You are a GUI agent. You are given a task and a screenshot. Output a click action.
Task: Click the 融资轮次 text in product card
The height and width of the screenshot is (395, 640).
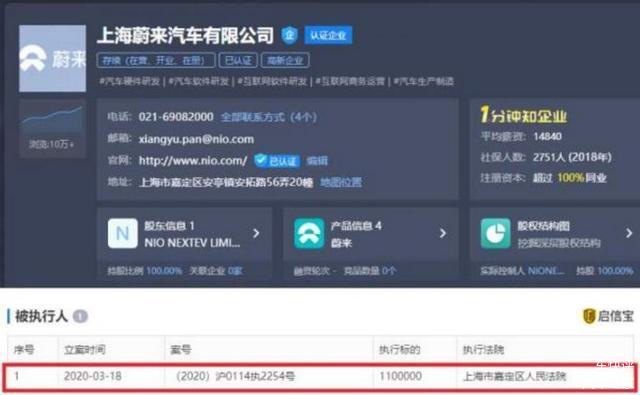pyautogui.click(x=311, y=271)
